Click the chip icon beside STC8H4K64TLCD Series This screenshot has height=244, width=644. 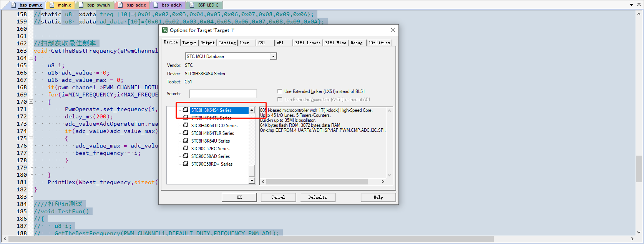186,125
